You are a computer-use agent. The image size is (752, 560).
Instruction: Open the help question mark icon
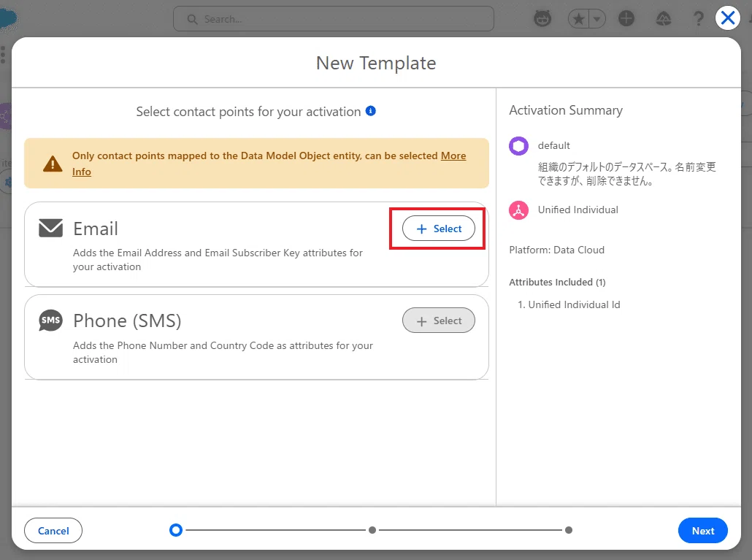point(698,19)
